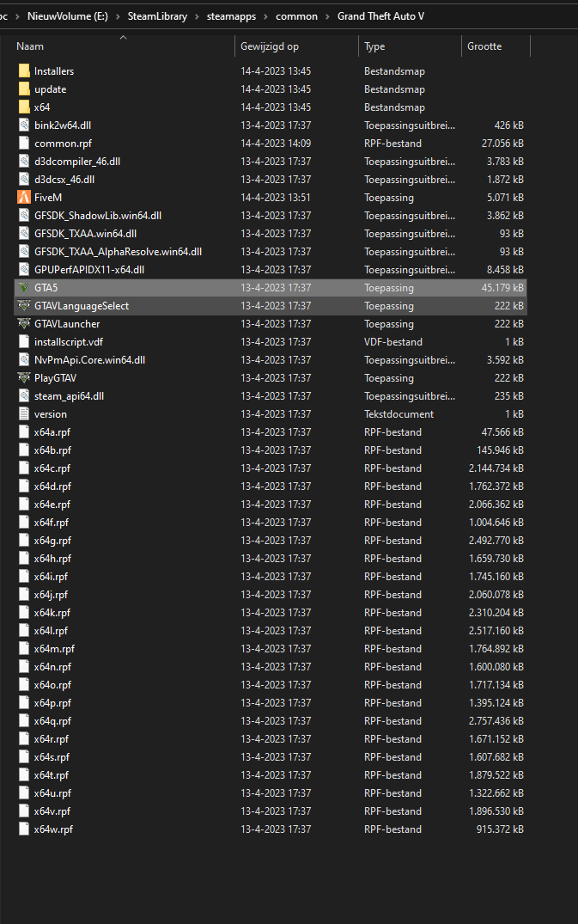The height and width of the screenshot is (924, 578).
Task: Expand the chevron after common breadcrumb
Action: (x=327, y=16)
